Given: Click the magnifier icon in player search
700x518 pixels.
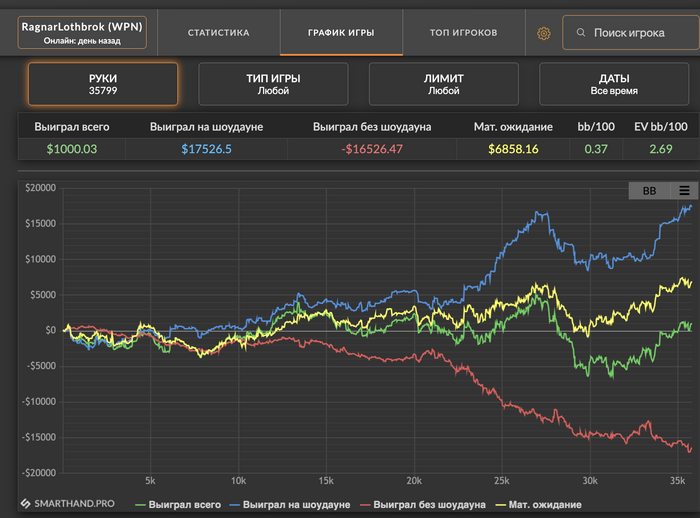Looking at the screenshot, I should (x=579, y=33).
